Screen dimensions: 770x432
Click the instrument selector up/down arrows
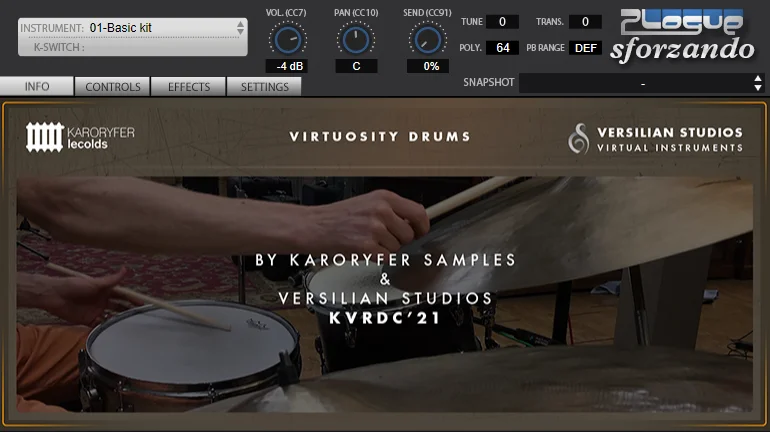click(x=240, y=27)
